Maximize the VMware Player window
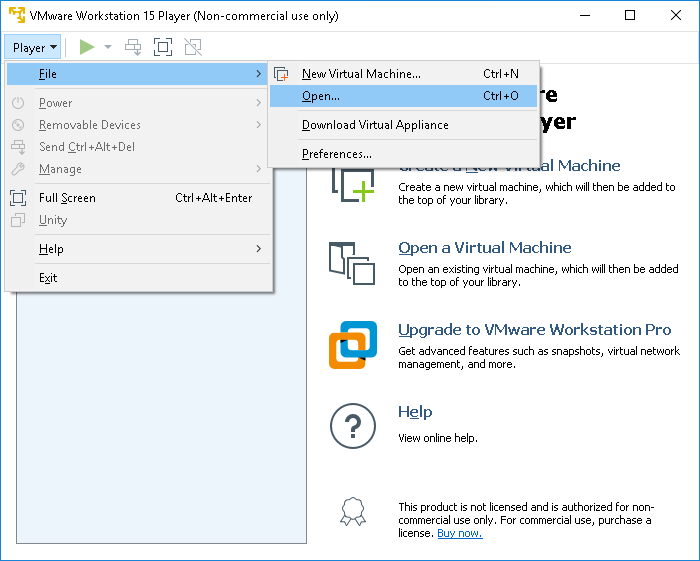The image size is (700, 561). [629, 15]
